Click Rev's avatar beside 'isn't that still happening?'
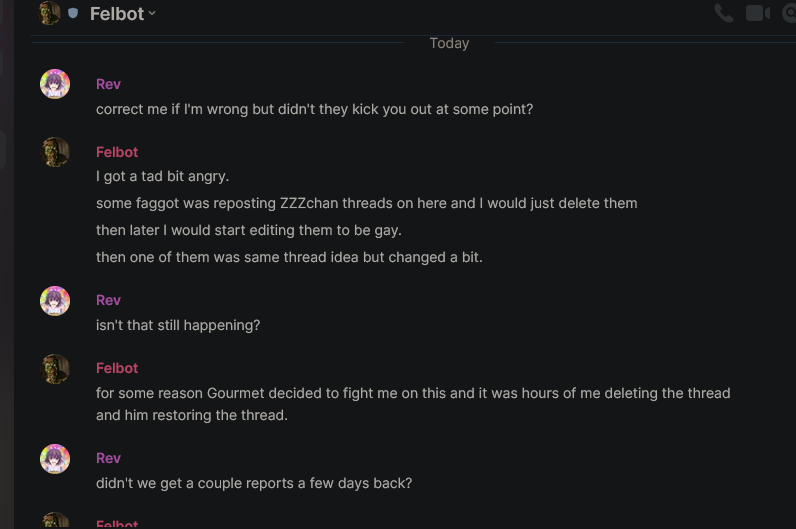796x529 pixels. [55, 301]
